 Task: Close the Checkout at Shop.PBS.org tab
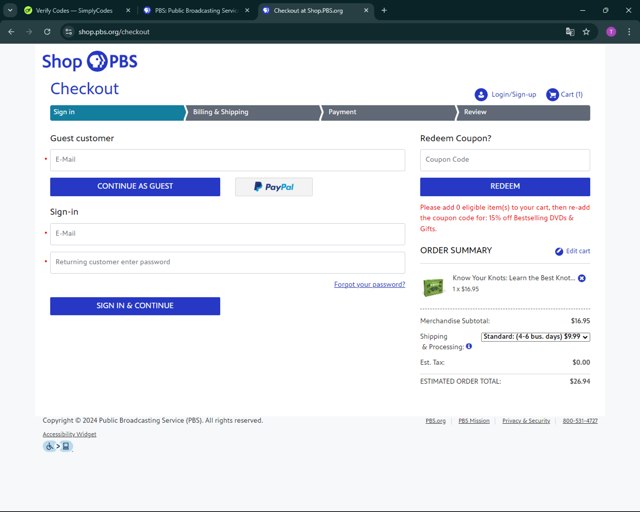(366, 11)
